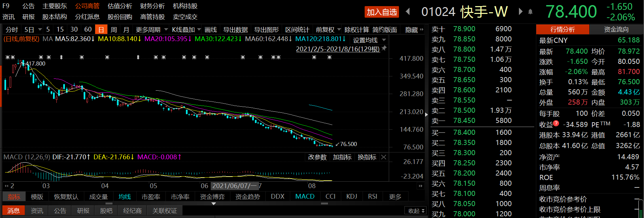
Task: Close the MACD indicator panel
Action: pyautogui.click(x=384, y=157)
